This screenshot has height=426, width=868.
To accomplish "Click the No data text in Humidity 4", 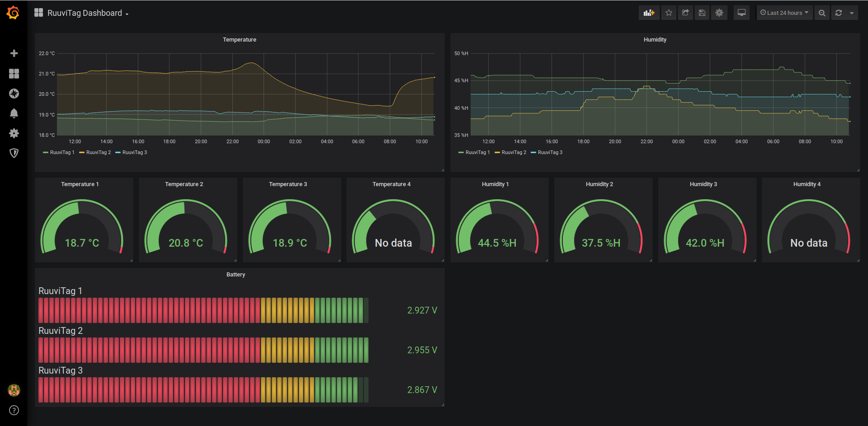I will [x=809, y=243].
